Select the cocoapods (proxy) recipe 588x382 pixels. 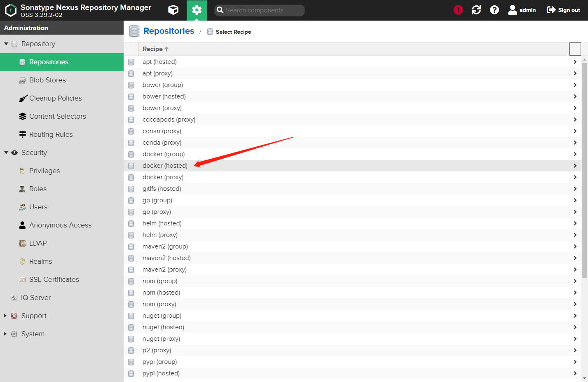[352, 120]
